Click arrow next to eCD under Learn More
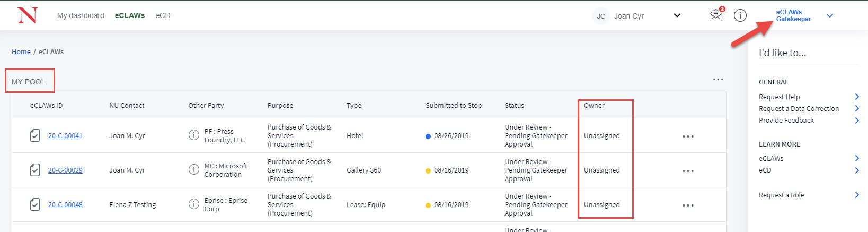Viewport: 868px width, 232px height. point(857,170)
